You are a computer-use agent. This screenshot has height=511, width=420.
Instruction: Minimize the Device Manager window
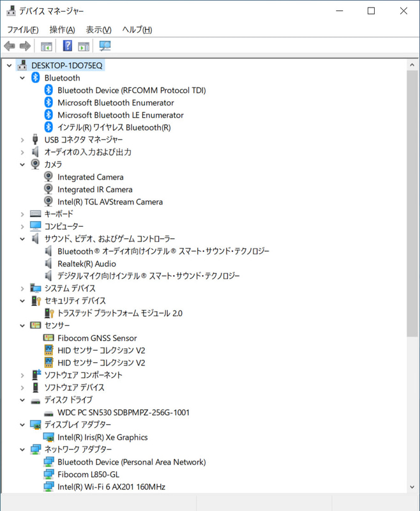[340, 11]
